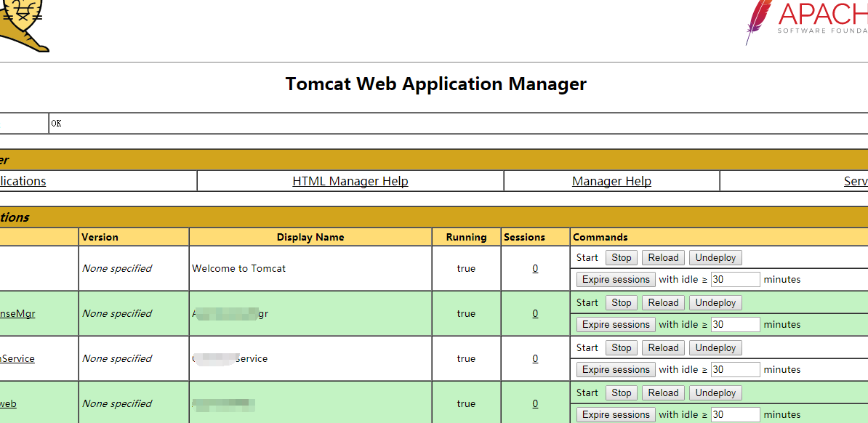Click the Welcome to Tomcat display name
868x423 pixels.
pos(239,268)
